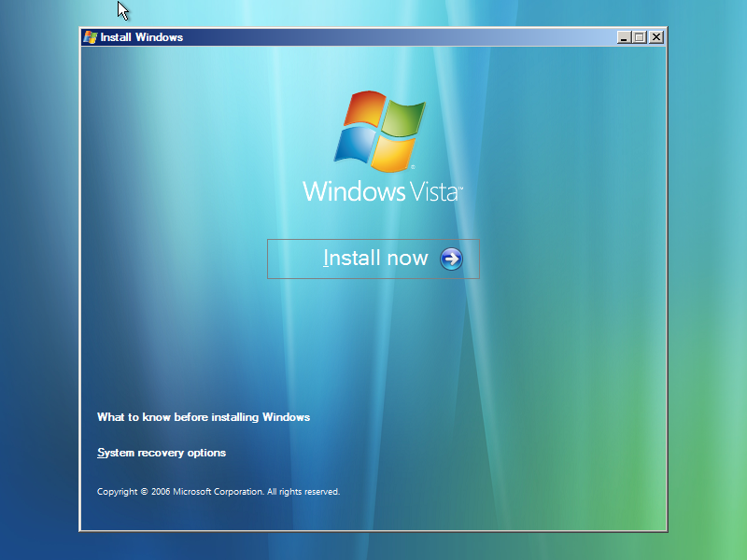The width and height of the screenshot is (747, 560).
Task: Maximize the Install Windows window
Action: [640, 37]
